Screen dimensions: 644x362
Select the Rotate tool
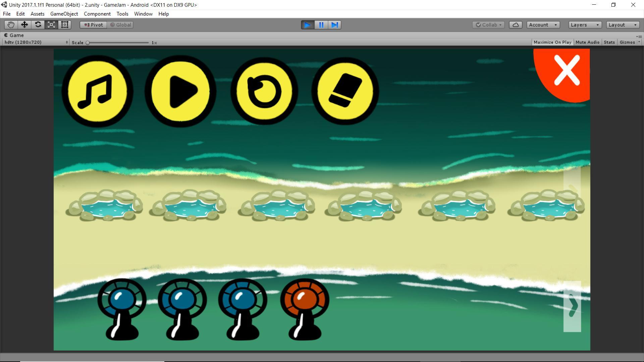coord(38,25)
